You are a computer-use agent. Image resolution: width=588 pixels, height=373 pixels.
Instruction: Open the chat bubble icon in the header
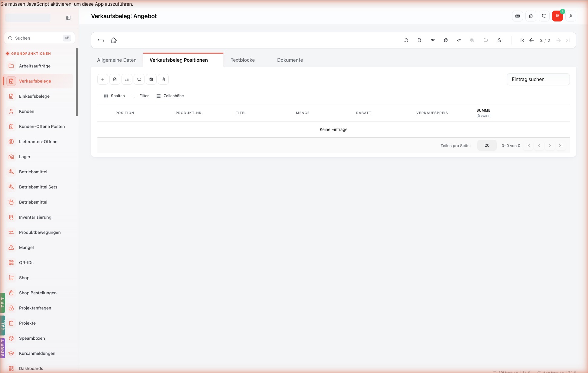[x=544, y=16]
